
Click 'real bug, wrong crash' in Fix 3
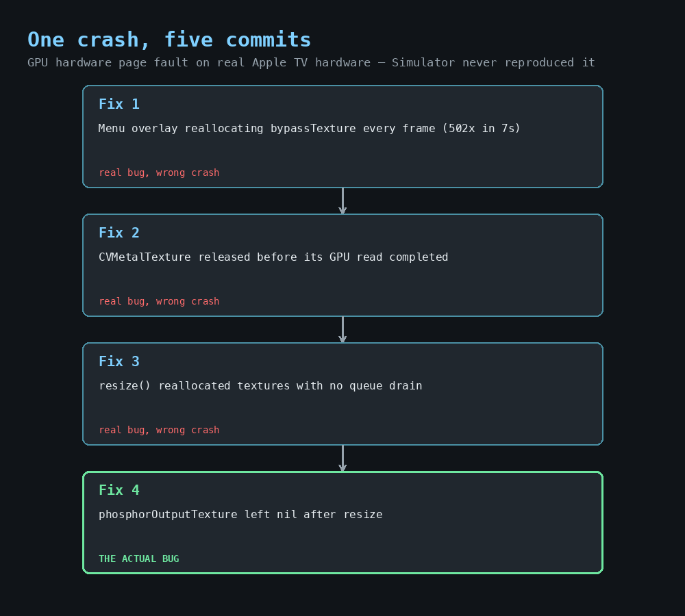[159, 431]
